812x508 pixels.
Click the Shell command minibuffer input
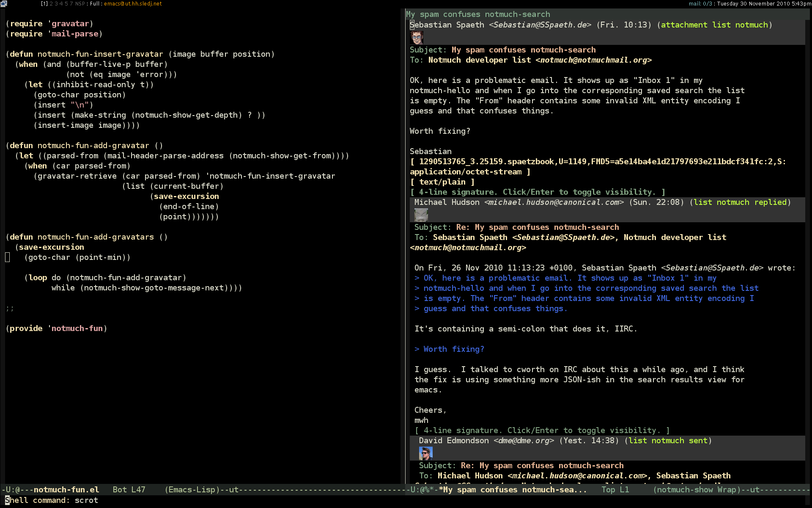tap(86, 500)
